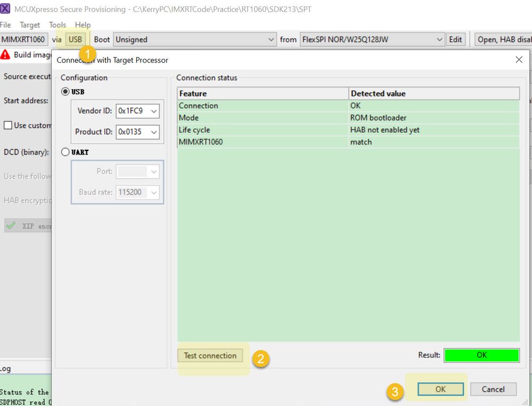The height and width of the screenshot is (406, 532).
Task: Select the UART radio button
Action: [65, 152]
